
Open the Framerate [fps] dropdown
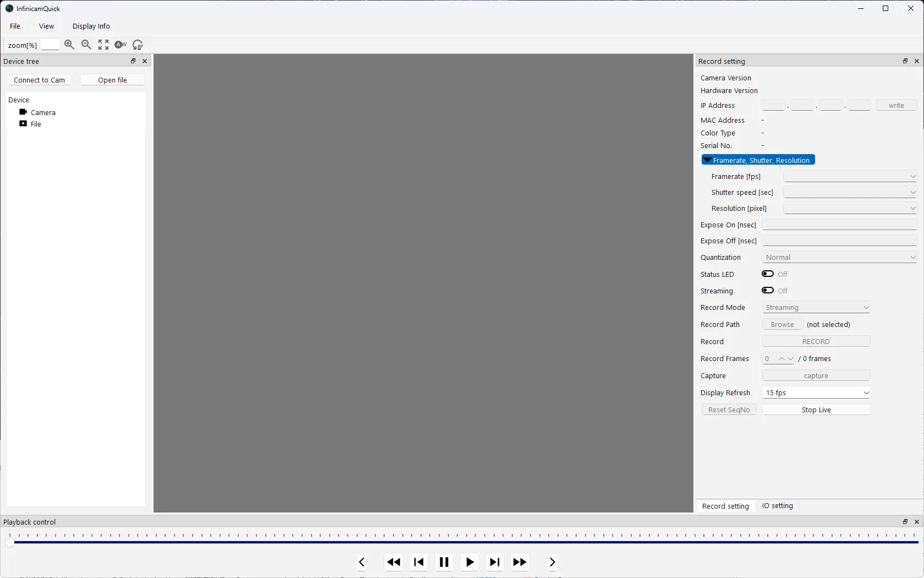coord(850,176)
